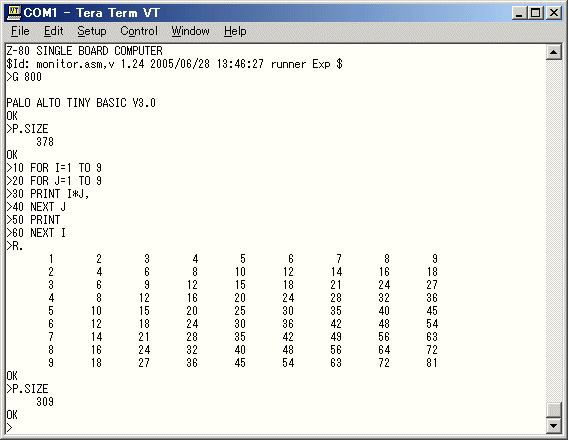
Task: Click the value 378
Action: pos(45,142)
